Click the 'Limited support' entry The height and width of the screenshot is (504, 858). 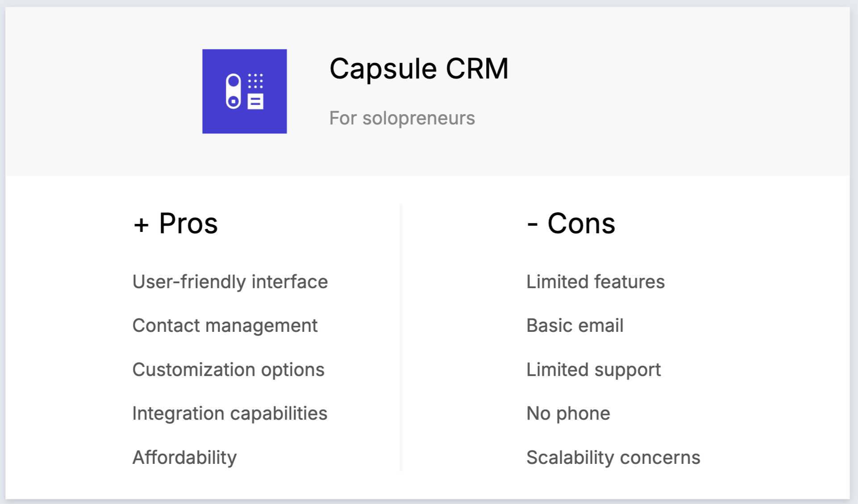pos(593,370)
